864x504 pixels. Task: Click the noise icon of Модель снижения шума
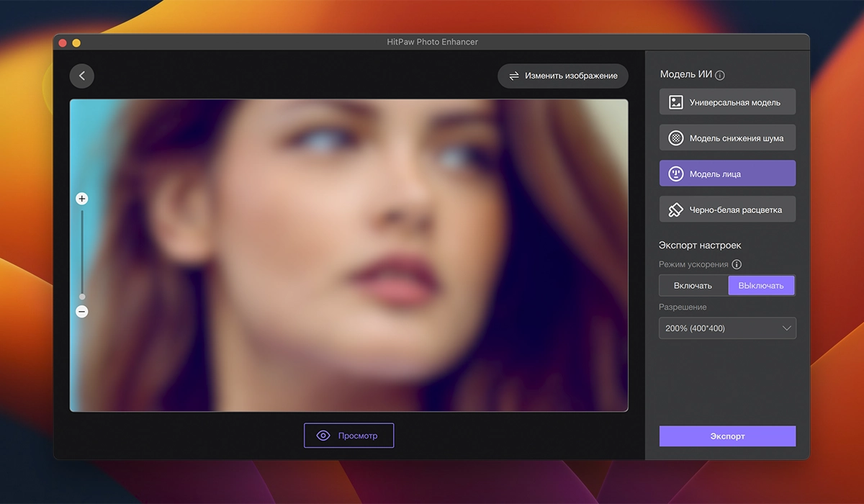pos(675,138)
